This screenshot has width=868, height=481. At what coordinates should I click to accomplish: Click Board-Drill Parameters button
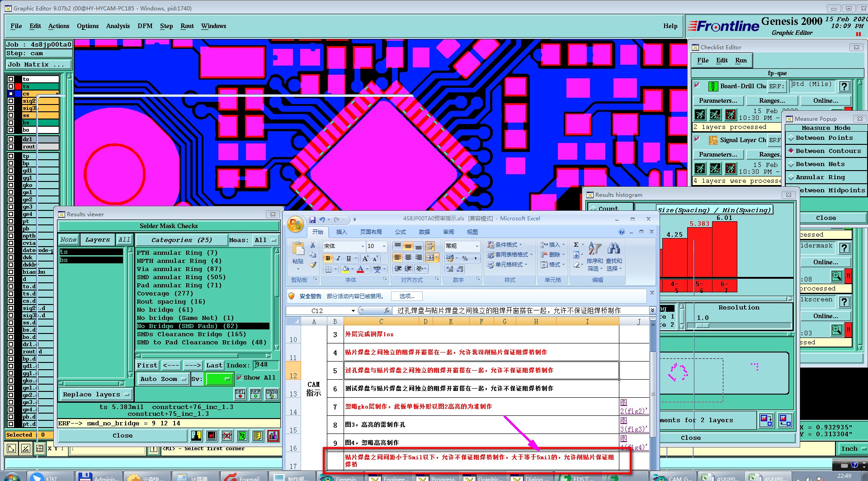tap(718, 101)
